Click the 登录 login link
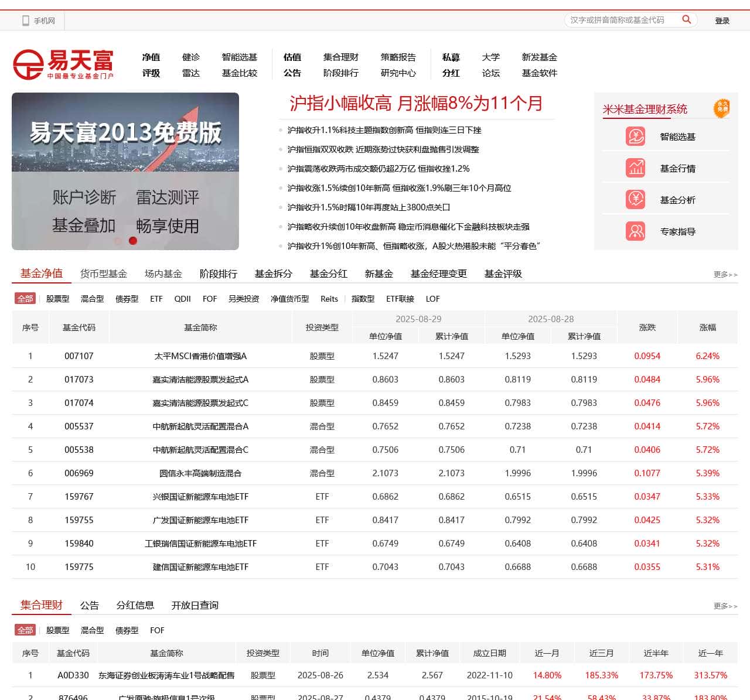 click(722, 21)
